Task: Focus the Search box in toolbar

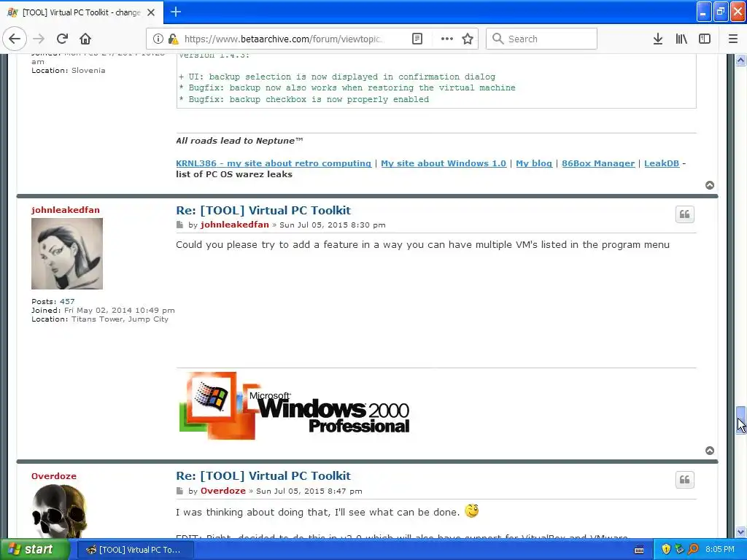Action: [541, 39]
